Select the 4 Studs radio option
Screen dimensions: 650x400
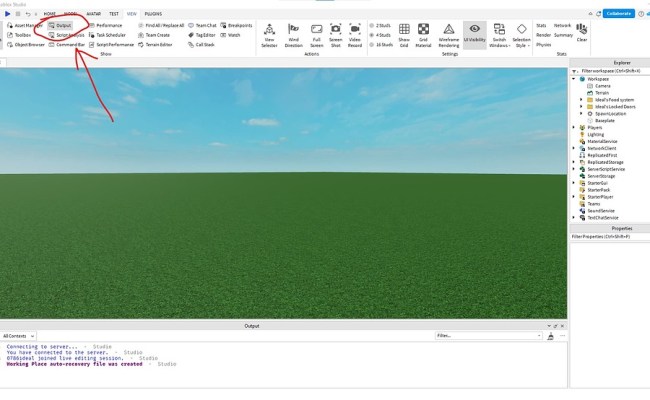380,35
